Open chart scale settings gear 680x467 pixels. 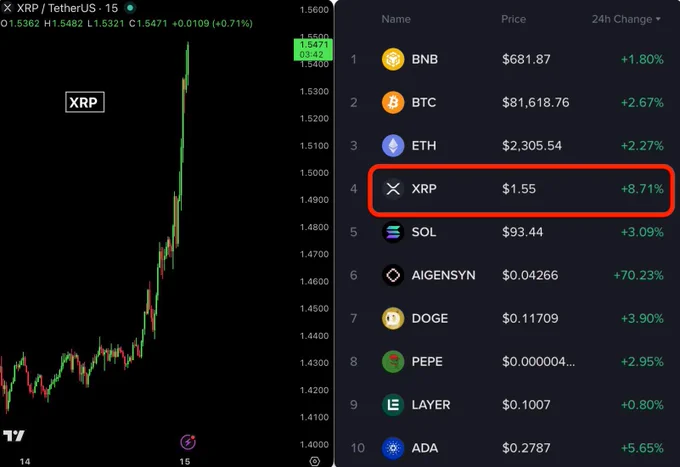[x=315, y=461]
